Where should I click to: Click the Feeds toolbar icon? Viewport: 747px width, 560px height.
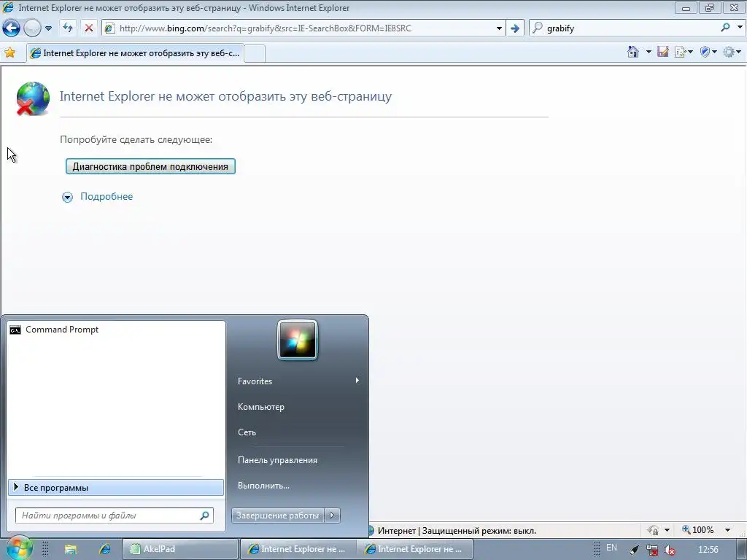pyautogui.click(x=662, y=52)
